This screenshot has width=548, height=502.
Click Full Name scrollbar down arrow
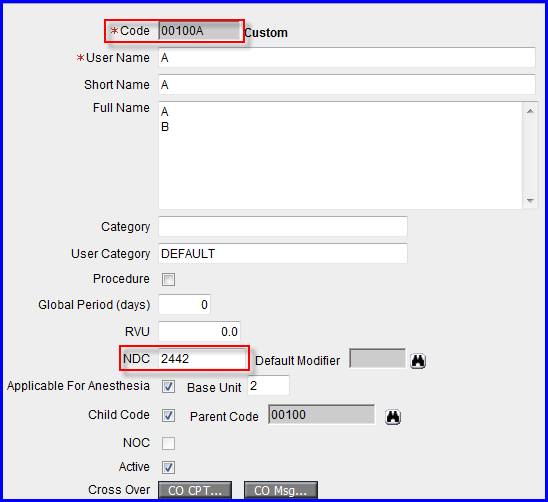(530, 201)
